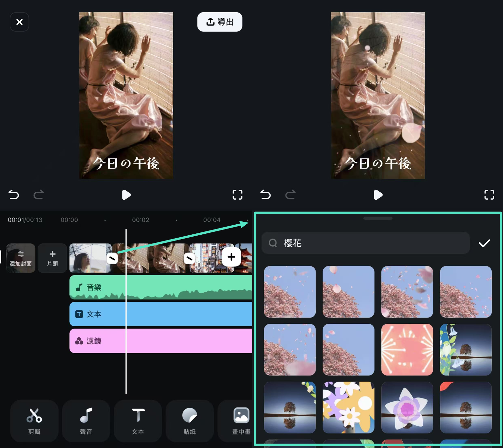Undo the last edit in the right editor
503x448 pixels.
(x=265, y=195)
